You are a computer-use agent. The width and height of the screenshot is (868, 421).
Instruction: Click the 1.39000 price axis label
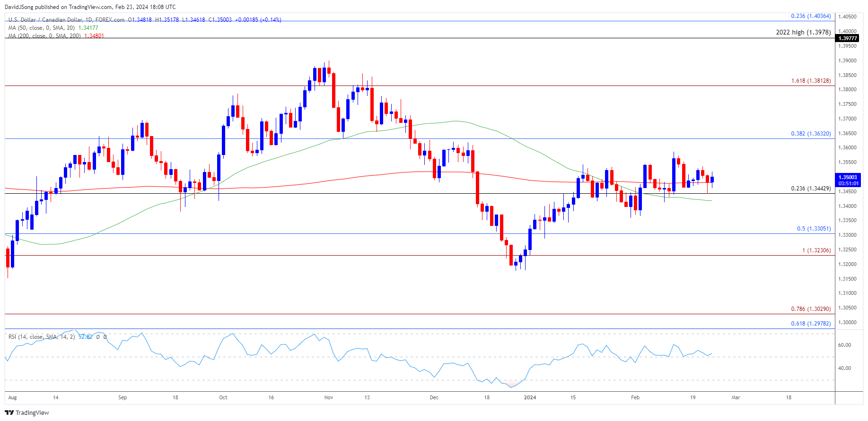click(x=847, y=60)
